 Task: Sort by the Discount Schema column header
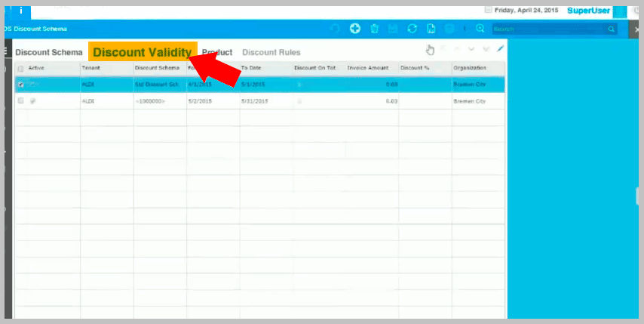(157, 68)
